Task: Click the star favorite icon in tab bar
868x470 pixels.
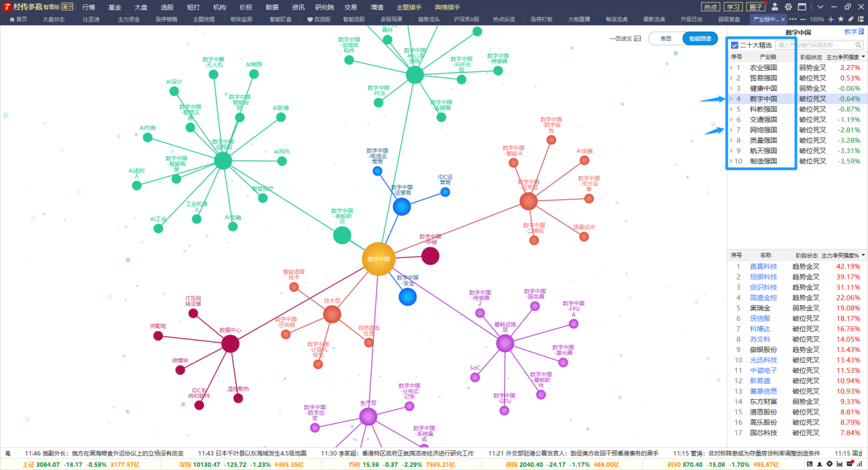Action: [841, 20]
